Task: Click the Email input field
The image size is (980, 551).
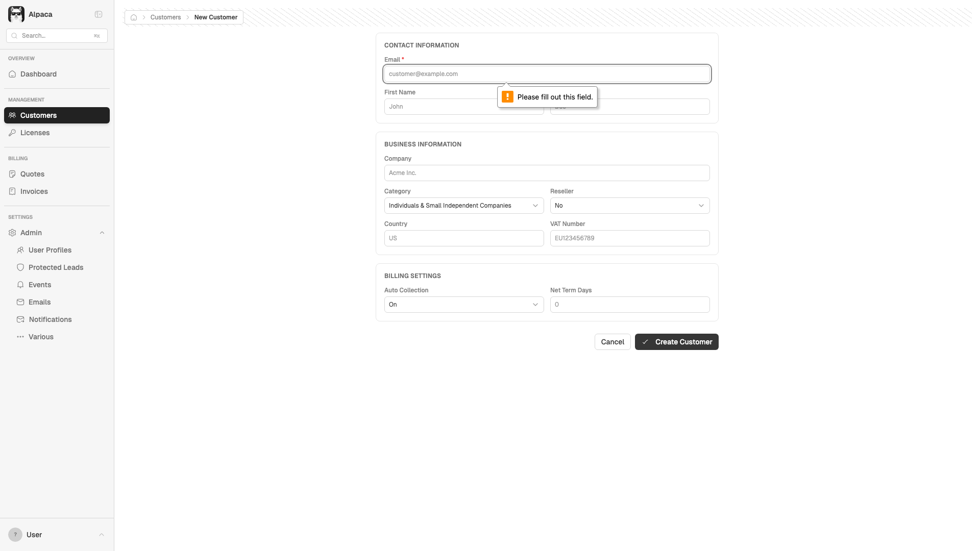Action: [546, 74]
